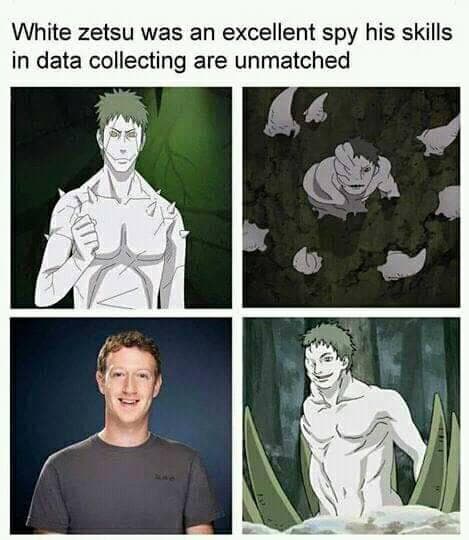Open the bottom-right grinning anime character panel
The width and height of the screenshot is (469, 540).
[x=351, y=426]
